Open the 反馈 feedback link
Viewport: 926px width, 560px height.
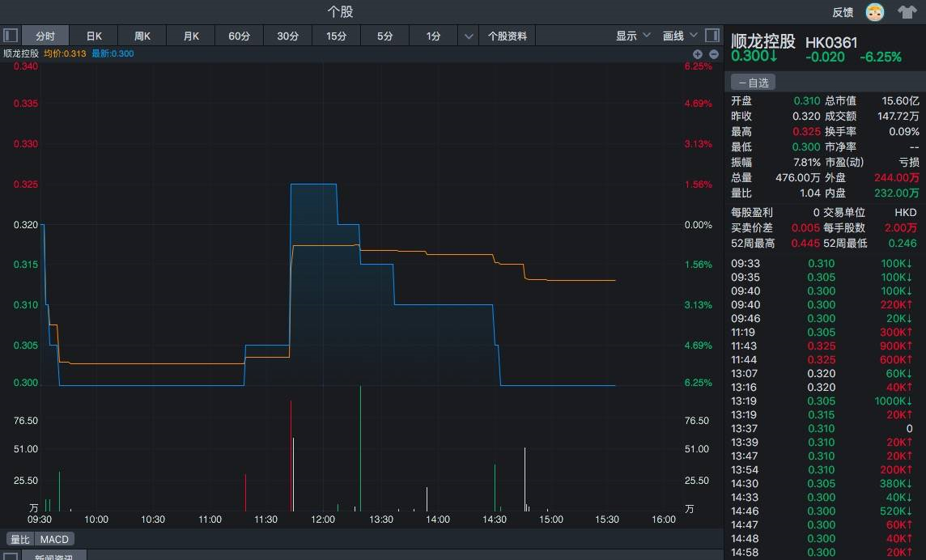(x=843, y=12)
